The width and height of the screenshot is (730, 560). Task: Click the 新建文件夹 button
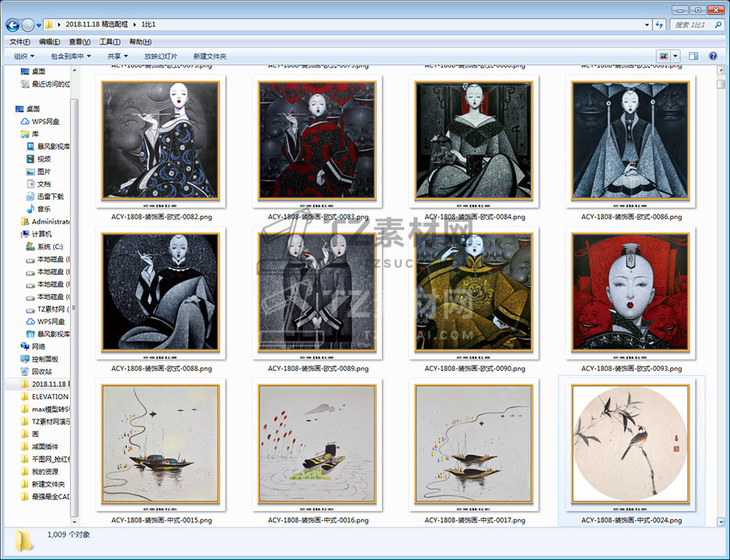[210, 56]
